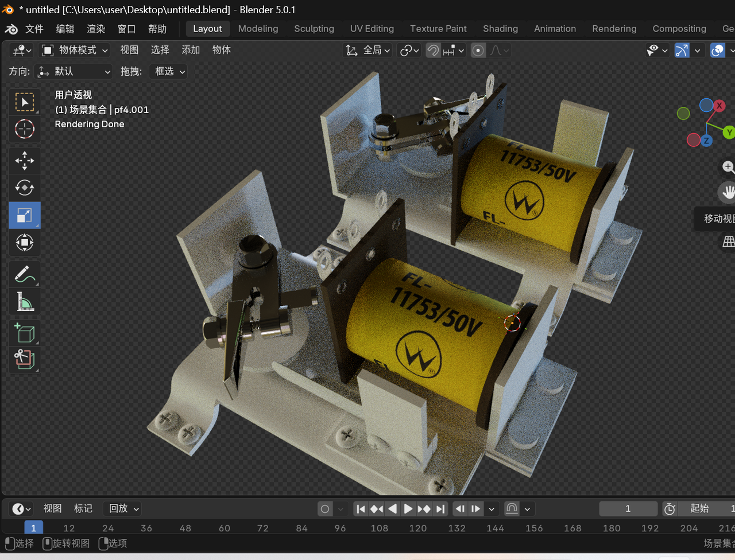Click the blue Z axis gizmo ball
Screen dimensions: 735x560
pos(706,140)
